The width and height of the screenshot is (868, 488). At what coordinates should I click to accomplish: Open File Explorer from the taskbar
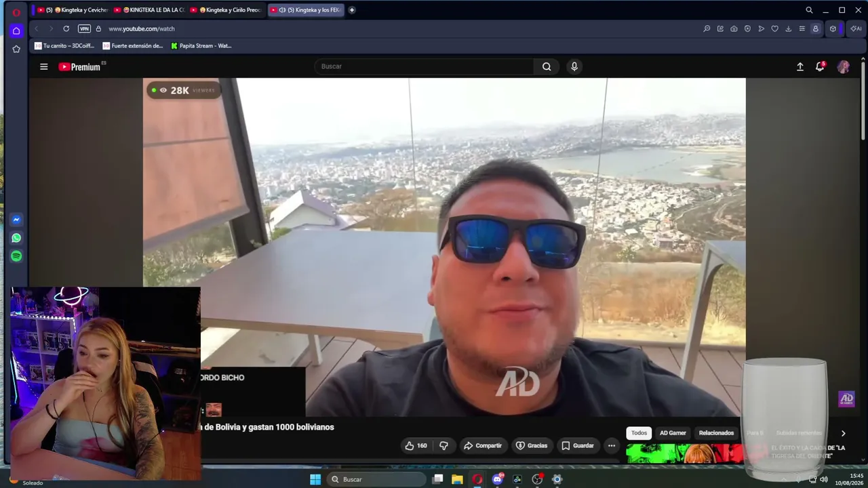[457, 479]
